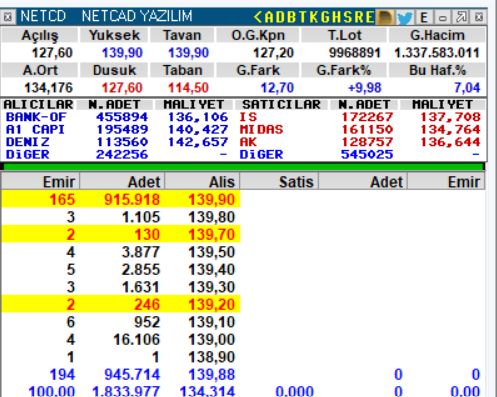497x397 pixels.
Task: Click the bid-side Emir column header
Action: click(x=40, y=182)
